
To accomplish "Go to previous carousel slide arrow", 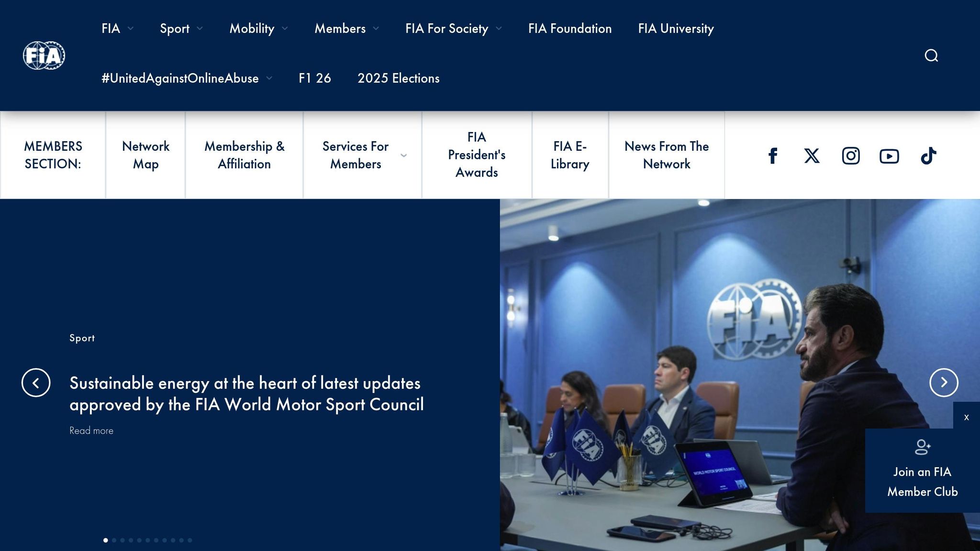I will click(36, 383).
